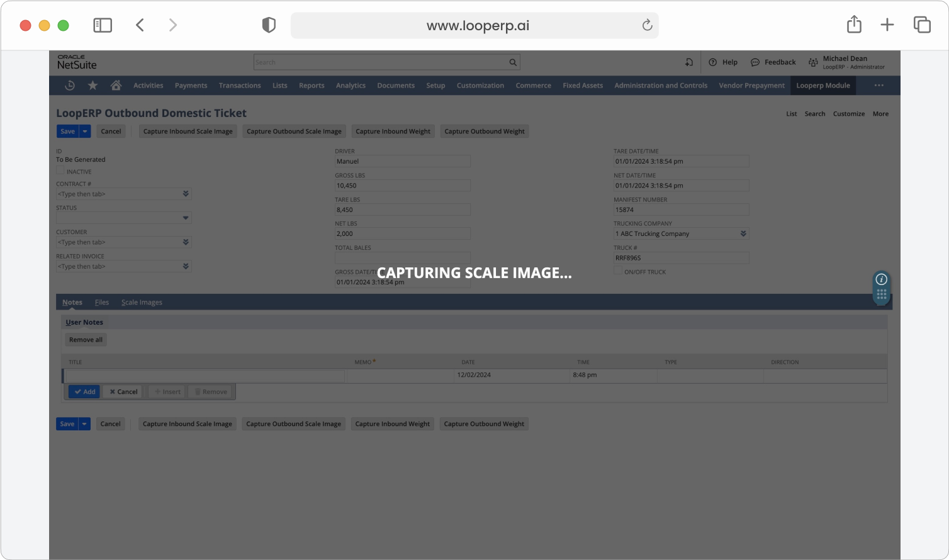Open the shortcuts star icon
The image size is (949, 560).
point(93,86)
